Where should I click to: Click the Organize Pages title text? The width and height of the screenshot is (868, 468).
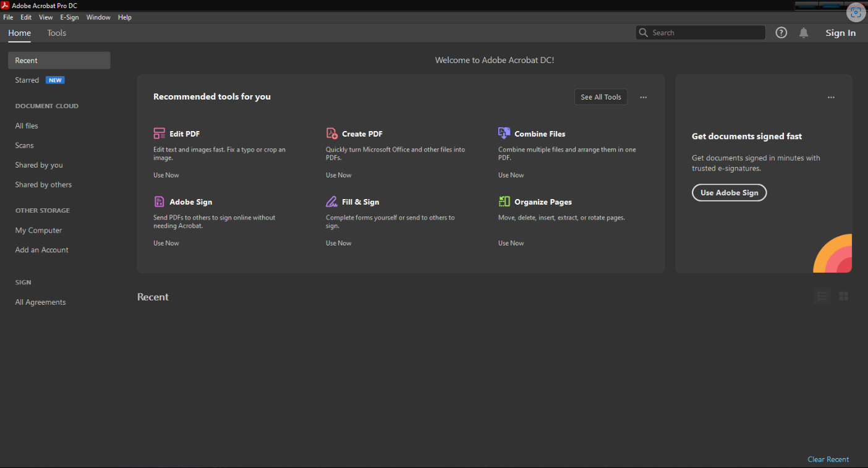pos(543,202)
